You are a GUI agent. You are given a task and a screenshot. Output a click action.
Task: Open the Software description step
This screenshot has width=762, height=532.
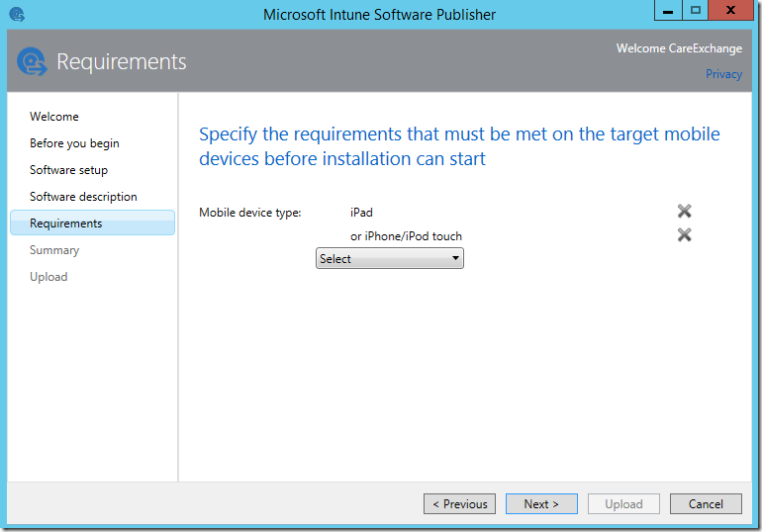click(x=83, y=197)
